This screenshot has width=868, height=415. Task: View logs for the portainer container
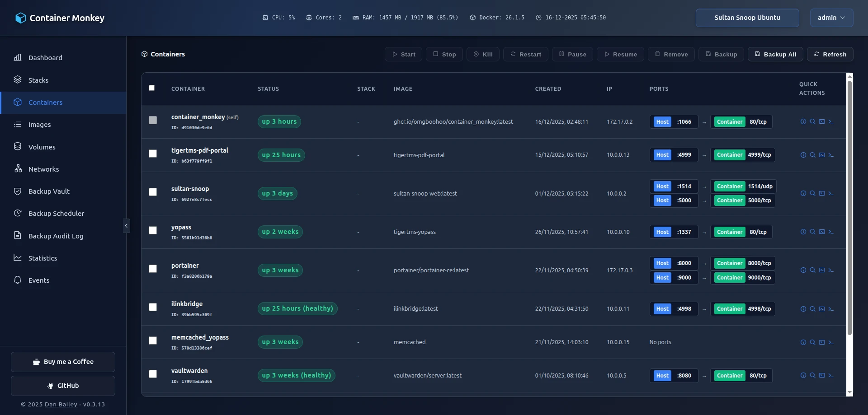pos(812,270)
